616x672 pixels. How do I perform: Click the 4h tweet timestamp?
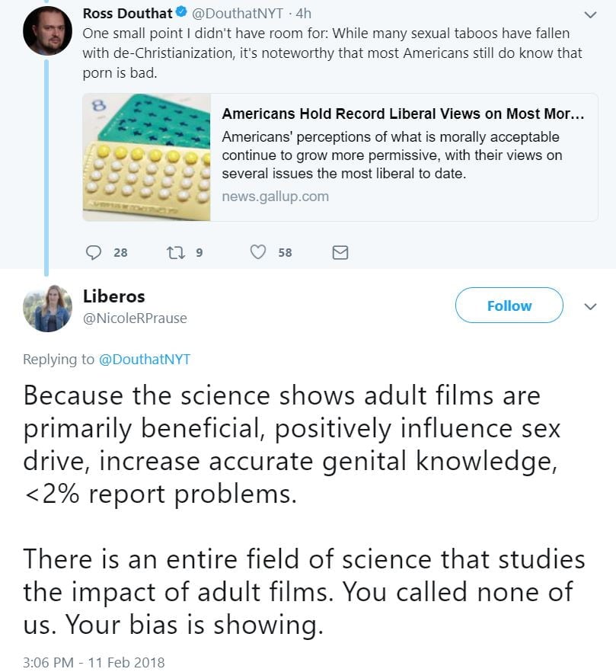tap(302, 14)
